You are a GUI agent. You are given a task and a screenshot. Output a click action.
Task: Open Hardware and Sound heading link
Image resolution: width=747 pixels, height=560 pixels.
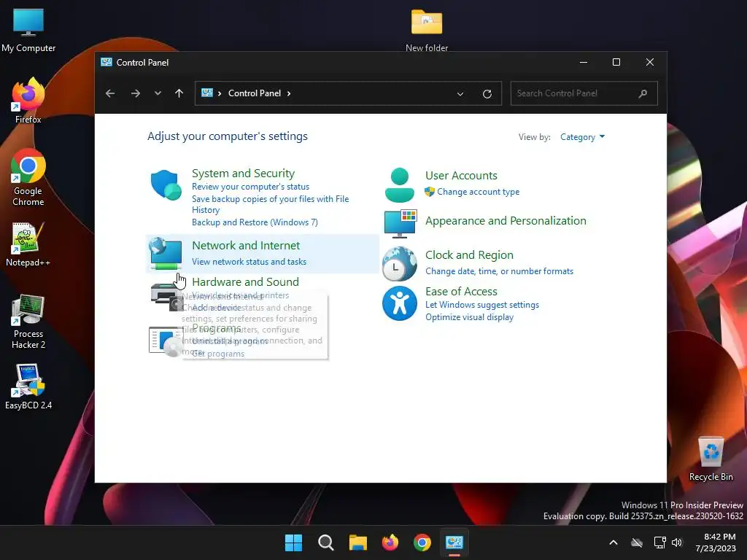(245, 282)
